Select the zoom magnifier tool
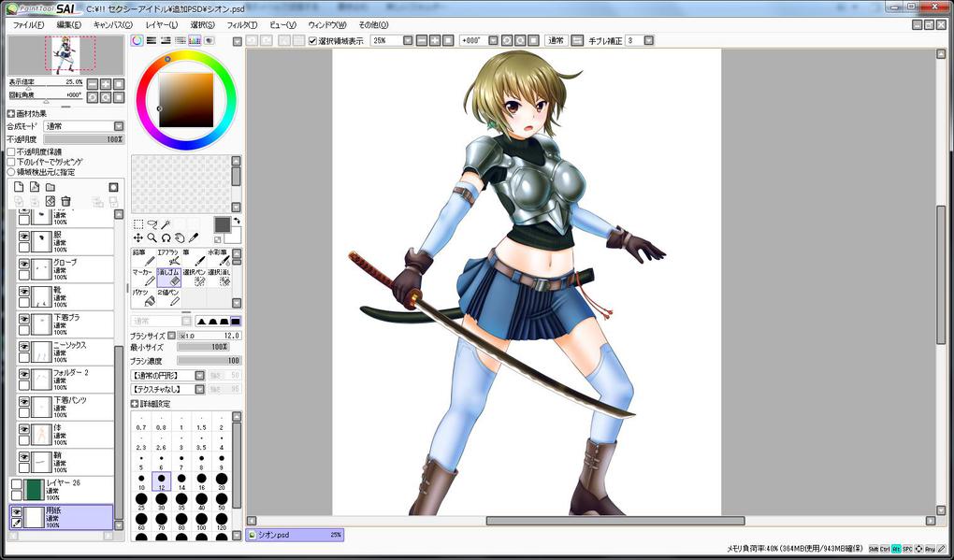The image size is (954, 560). point(152,237)
